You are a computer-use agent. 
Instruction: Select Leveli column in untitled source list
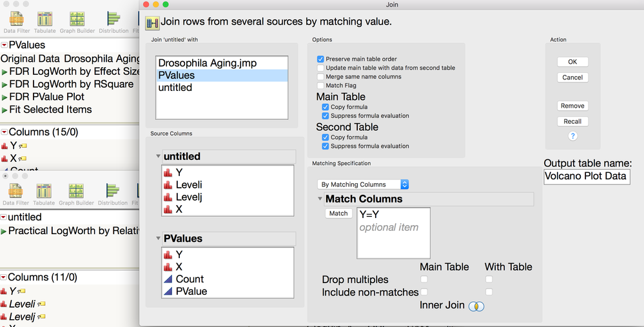(228, 185)
